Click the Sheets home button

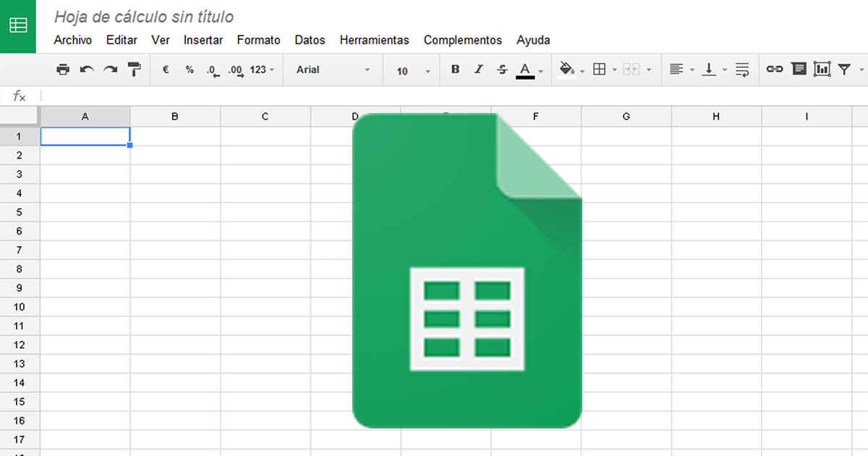[x=18, y=26]
